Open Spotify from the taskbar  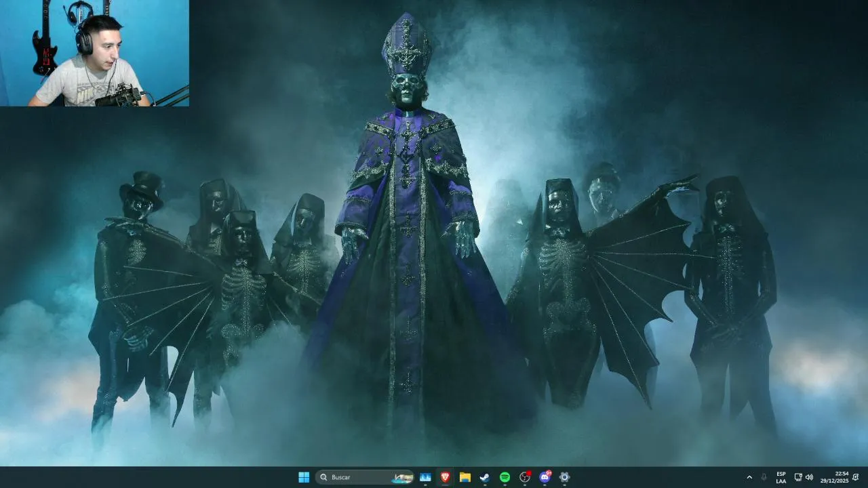pyautogui.click(x=505, y=477)
